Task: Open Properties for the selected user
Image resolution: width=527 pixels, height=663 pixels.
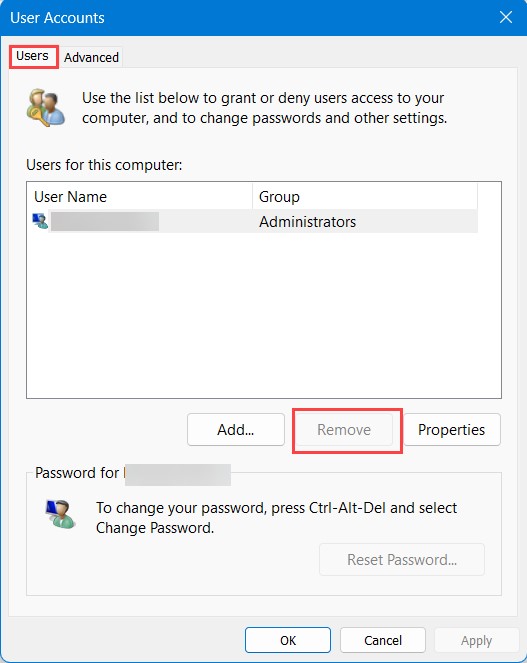Action: (452, 430)
